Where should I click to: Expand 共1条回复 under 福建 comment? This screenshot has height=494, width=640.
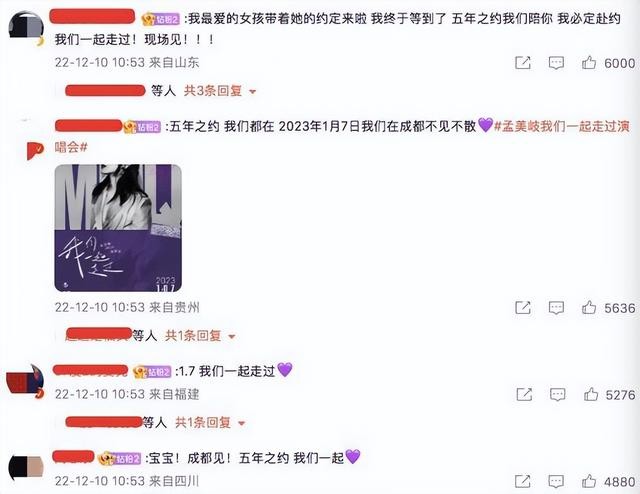click(210, 422)
